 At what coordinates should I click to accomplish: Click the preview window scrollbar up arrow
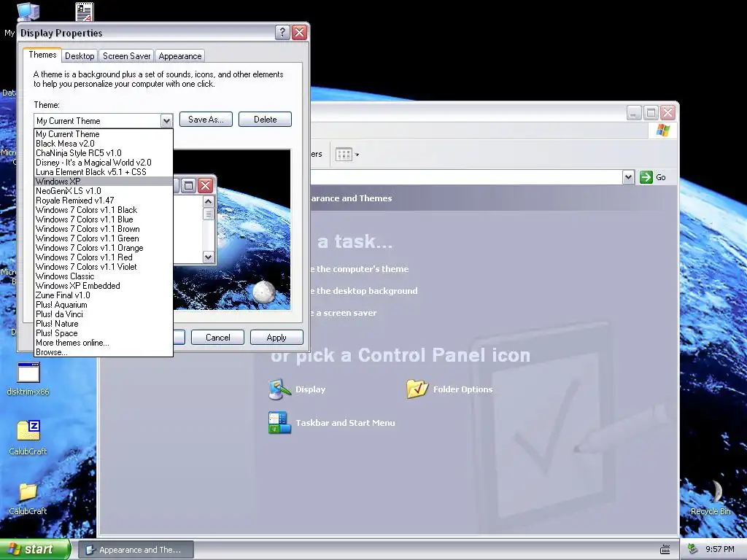[208, 201]
